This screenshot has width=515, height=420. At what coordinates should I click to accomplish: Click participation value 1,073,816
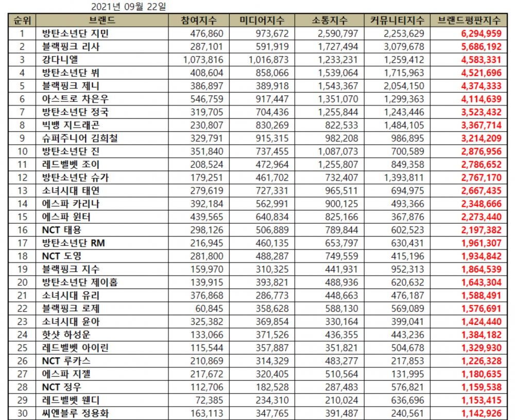[203, 60]
